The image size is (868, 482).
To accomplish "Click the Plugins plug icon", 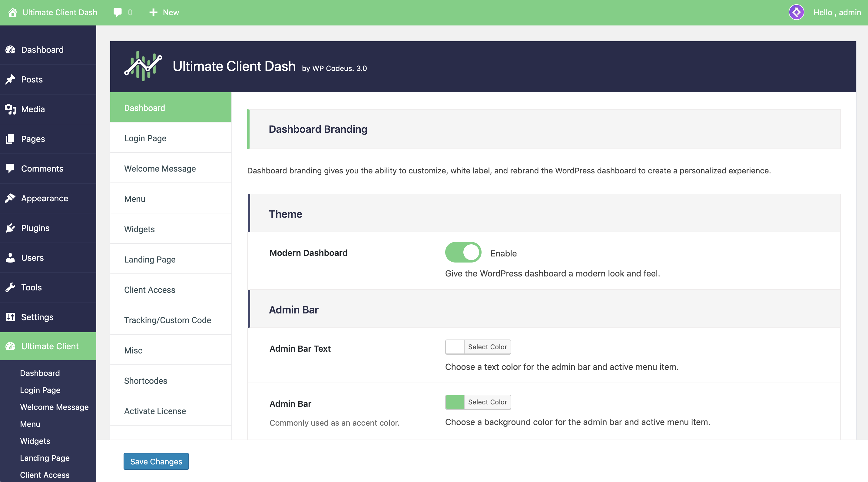I will tap(10, 228).
